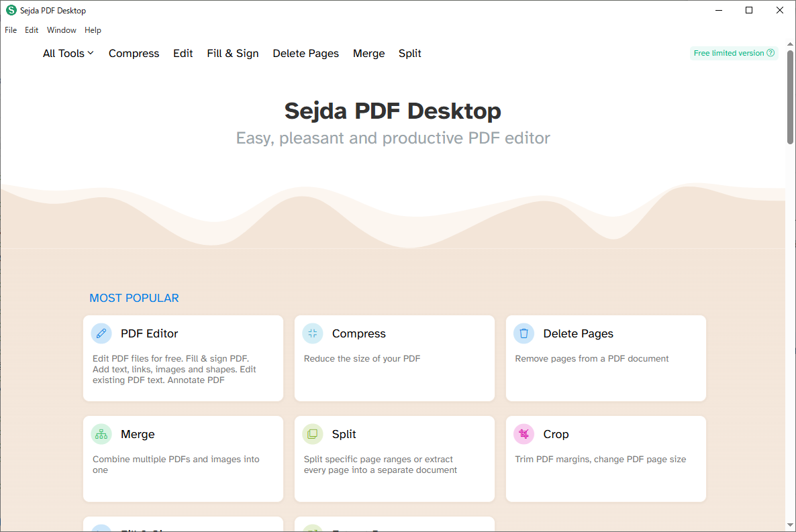The width and height of the screenshot is (796, 532).
Task: Click 'Split specific page ranges' description
Action: pos(381,464)
